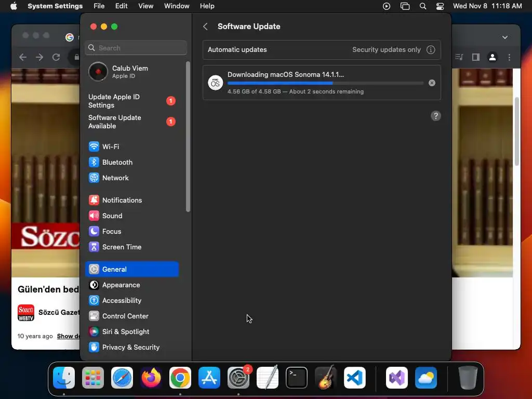
Task: Open Appearance settings
Action: pos(131,285)
